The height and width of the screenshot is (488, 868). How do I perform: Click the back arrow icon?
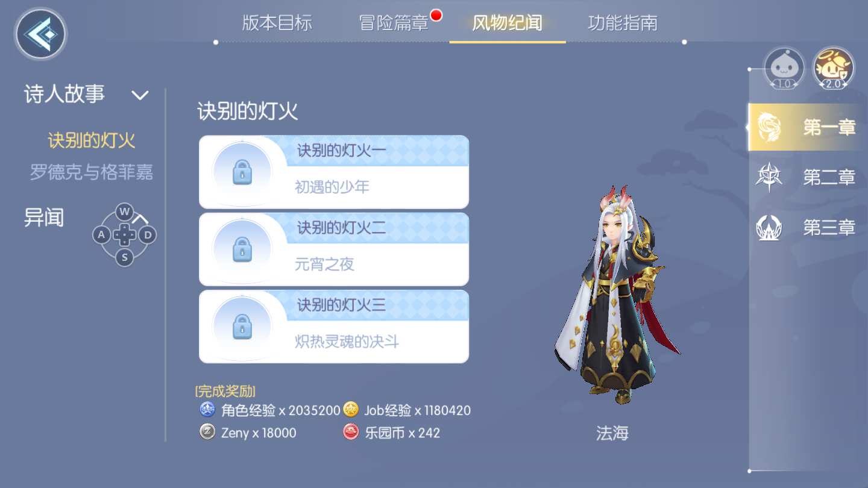(40, 34)
